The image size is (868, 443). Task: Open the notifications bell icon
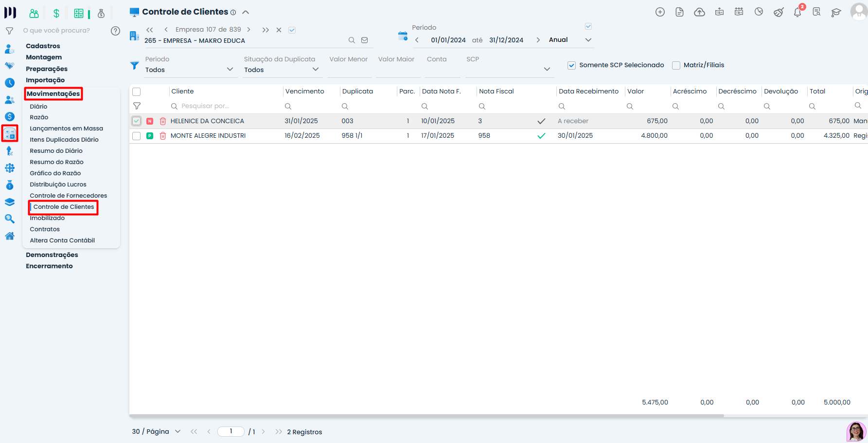tap(797, 12)
